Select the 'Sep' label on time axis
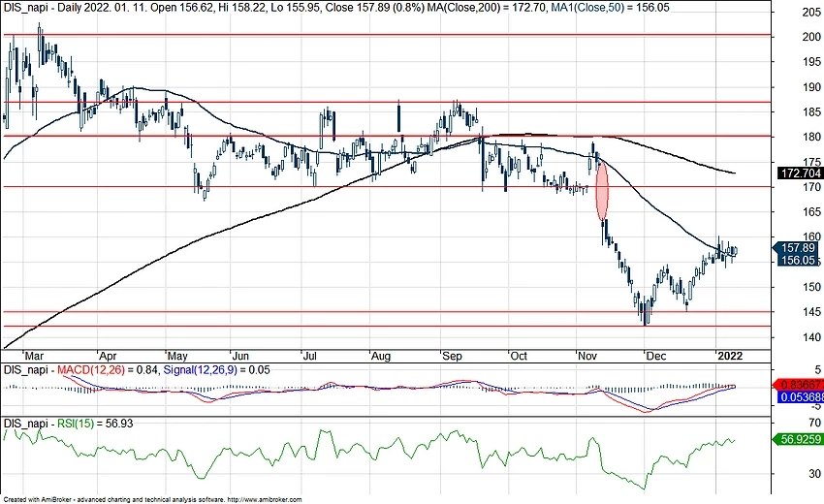Image resolution: width=824 pixels, height=504 pixels. [x=452, y=356]
